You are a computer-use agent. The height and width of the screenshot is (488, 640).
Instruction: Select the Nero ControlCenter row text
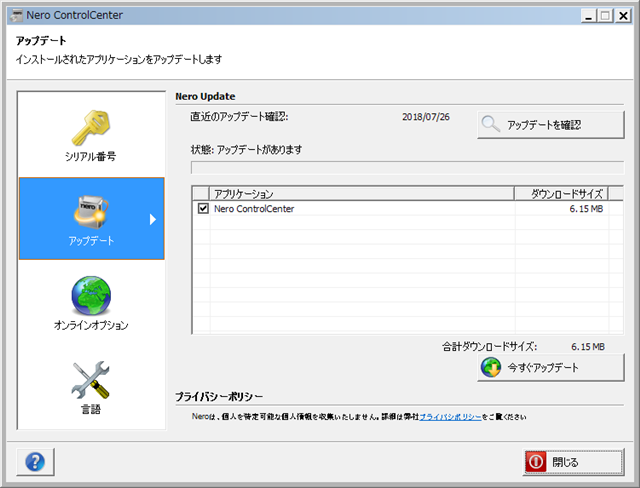pos(254,209)
